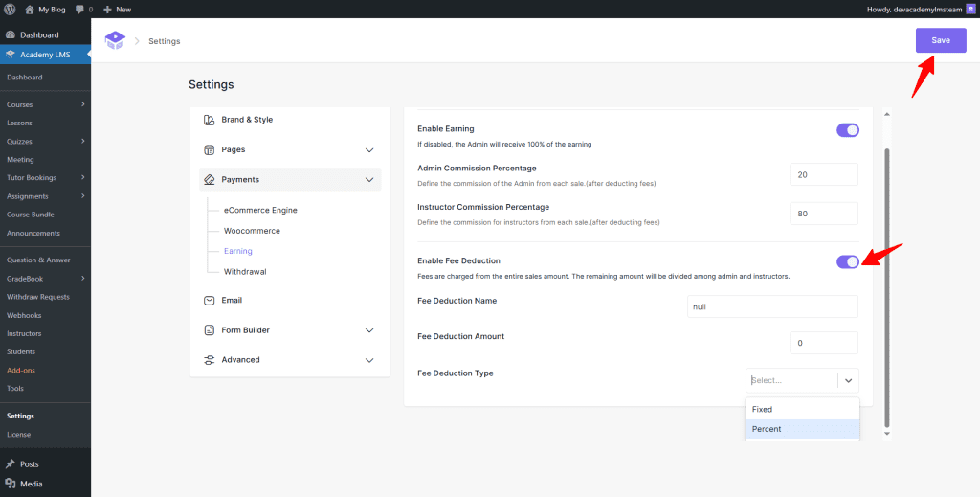
Task: Open Students in the sidebar
Action: (21, 352)
